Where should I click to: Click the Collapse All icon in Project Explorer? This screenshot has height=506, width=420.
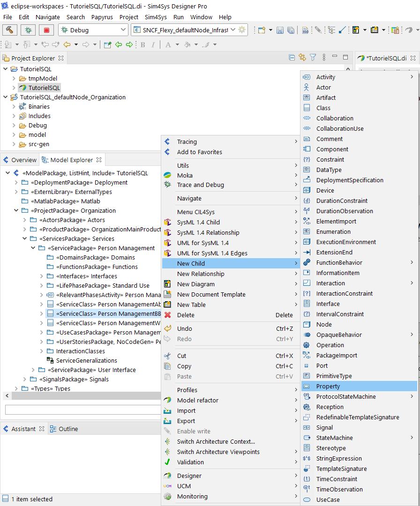(292, 58)
